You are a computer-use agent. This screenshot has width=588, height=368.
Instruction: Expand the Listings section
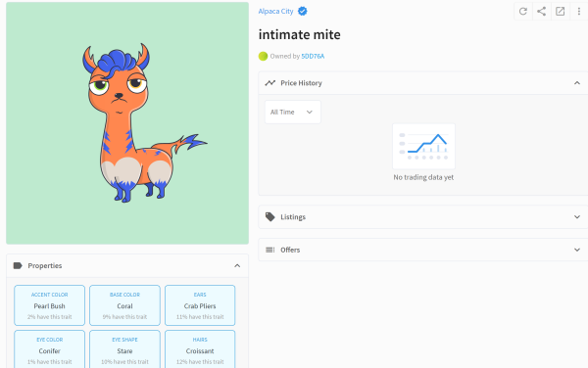coord(577,216)
